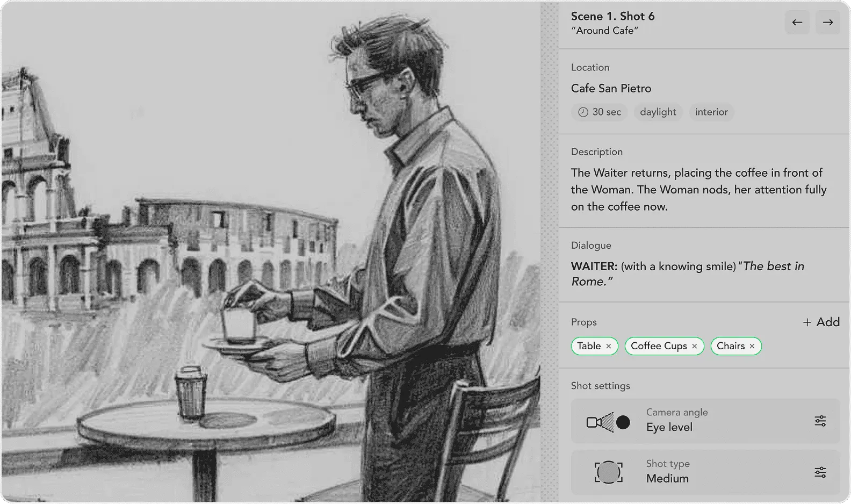Open Shot type adjustment sliders icon

[x=820, y=472]
